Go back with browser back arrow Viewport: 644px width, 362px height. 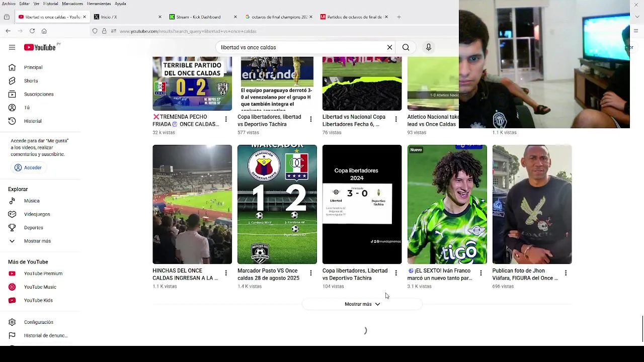tap(8, 31)
